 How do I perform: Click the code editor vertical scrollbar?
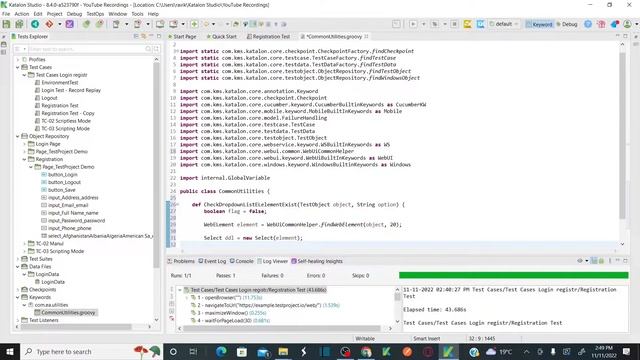622,135
